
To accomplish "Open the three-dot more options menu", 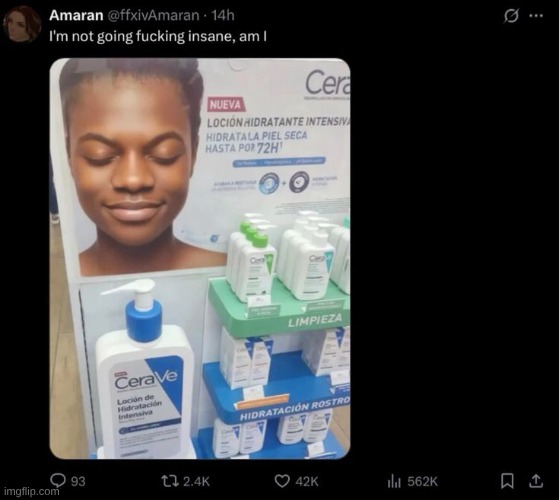I will (536, 16).
